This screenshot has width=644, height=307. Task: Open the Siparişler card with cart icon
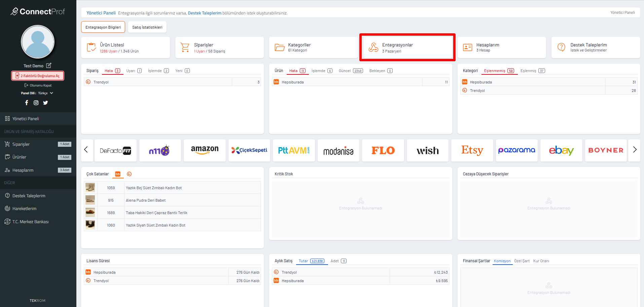[x=219, y=47]
